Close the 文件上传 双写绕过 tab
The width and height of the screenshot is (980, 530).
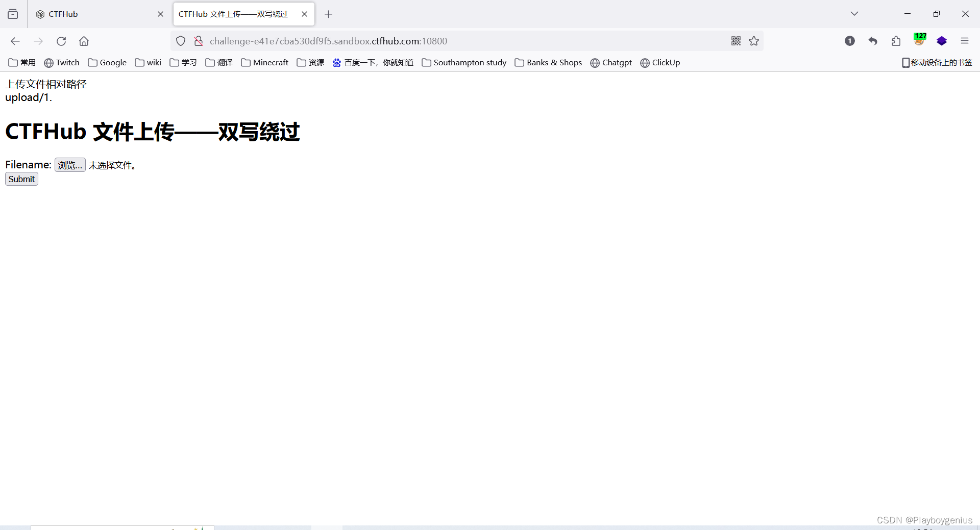[x=305, y=14]
